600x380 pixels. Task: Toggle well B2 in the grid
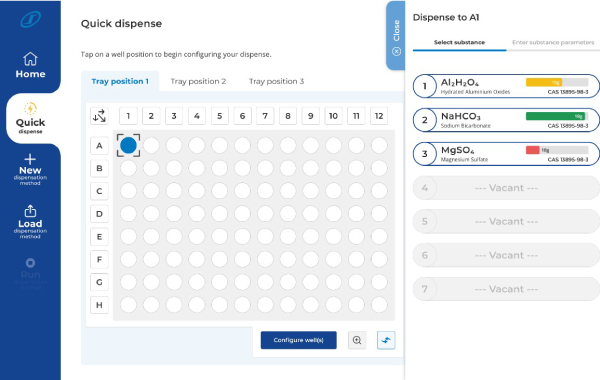(151, 168)
